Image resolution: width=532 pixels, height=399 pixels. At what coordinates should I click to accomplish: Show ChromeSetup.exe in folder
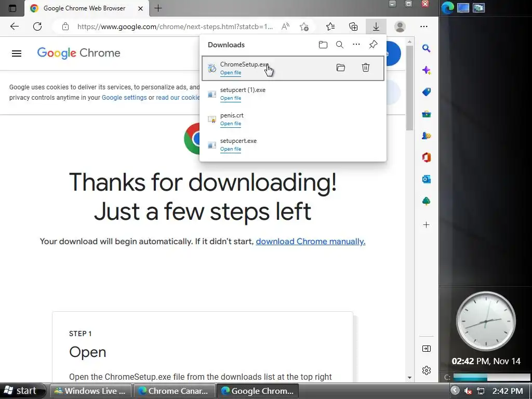[x=341, y=68]
